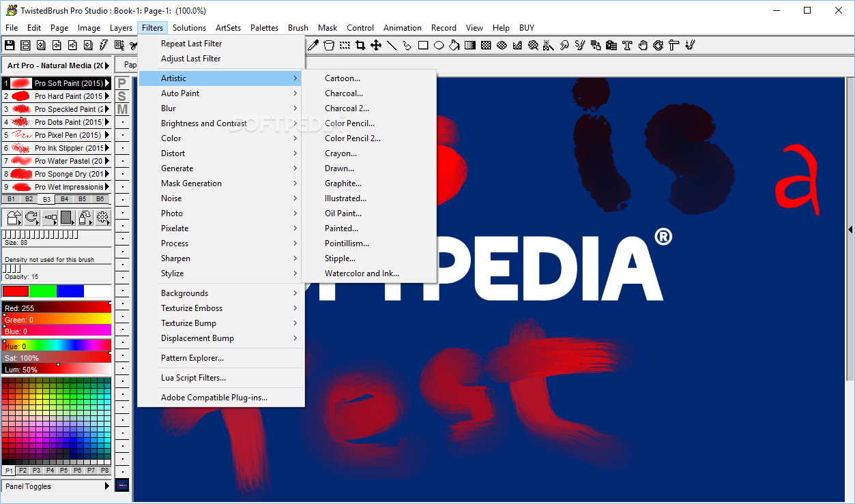The height and width of the screenshot is (504, 855).
Task: Select the Ellipse shape tool
Action: (439, 45)
